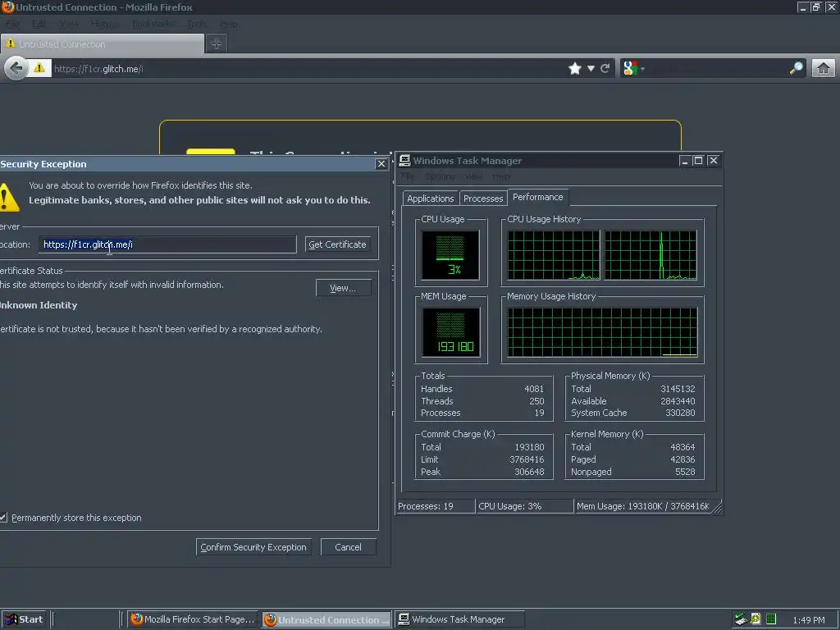Click the magnifying glass search icon
The width and height of the screenshot is (840, 630).
coord(797,68)
